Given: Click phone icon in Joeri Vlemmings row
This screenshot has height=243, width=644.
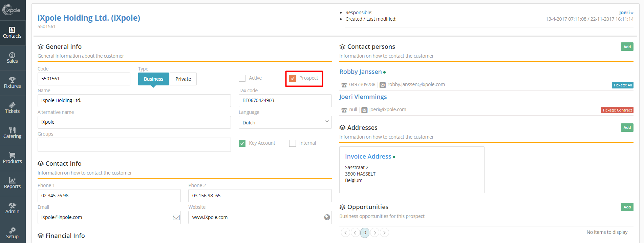Looking at the screenshot, I should 344,110.
